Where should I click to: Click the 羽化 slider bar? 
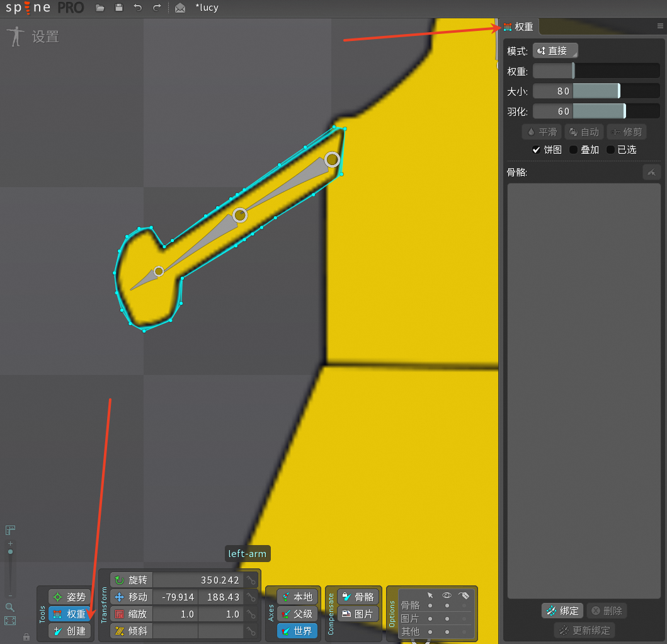617,112
